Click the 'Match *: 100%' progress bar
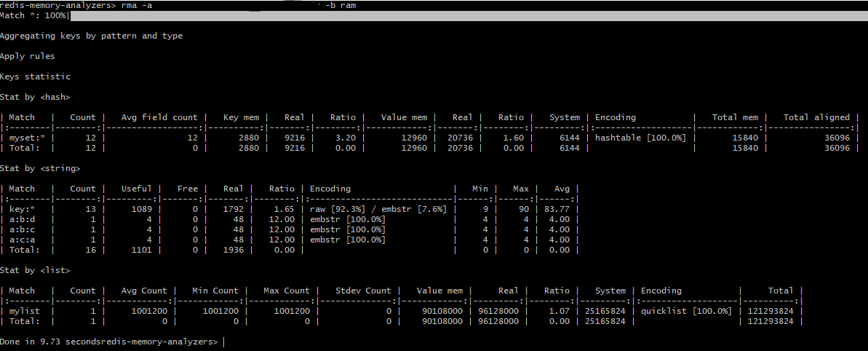868x351 pixels. coord(466,16)
